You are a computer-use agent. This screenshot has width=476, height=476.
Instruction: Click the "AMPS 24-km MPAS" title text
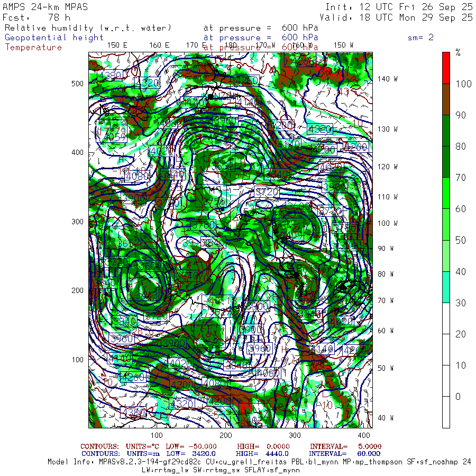coord(45,7)
